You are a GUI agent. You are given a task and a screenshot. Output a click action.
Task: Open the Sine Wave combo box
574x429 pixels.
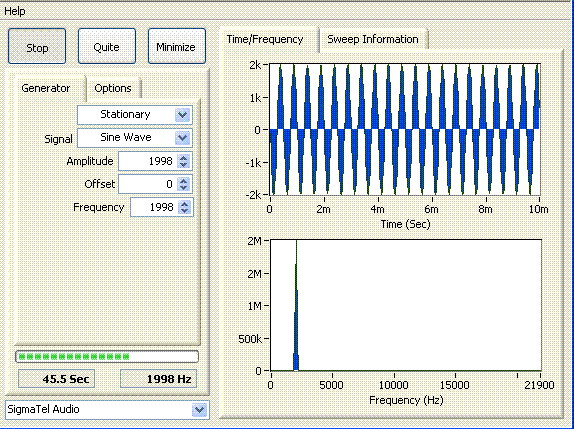coord(135,138)
